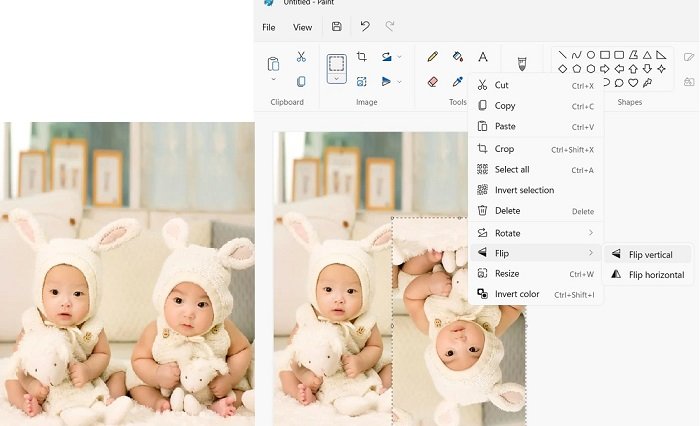Click the Crop icon in Image group

click(362, 57)
